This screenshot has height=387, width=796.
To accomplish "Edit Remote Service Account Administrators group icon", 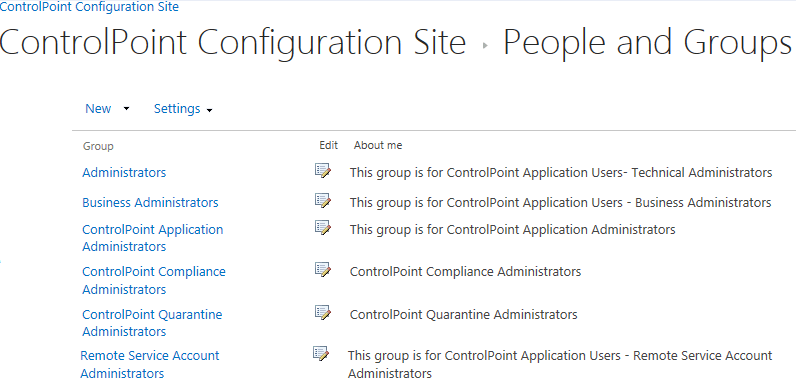I will click(x=321, y=353).
